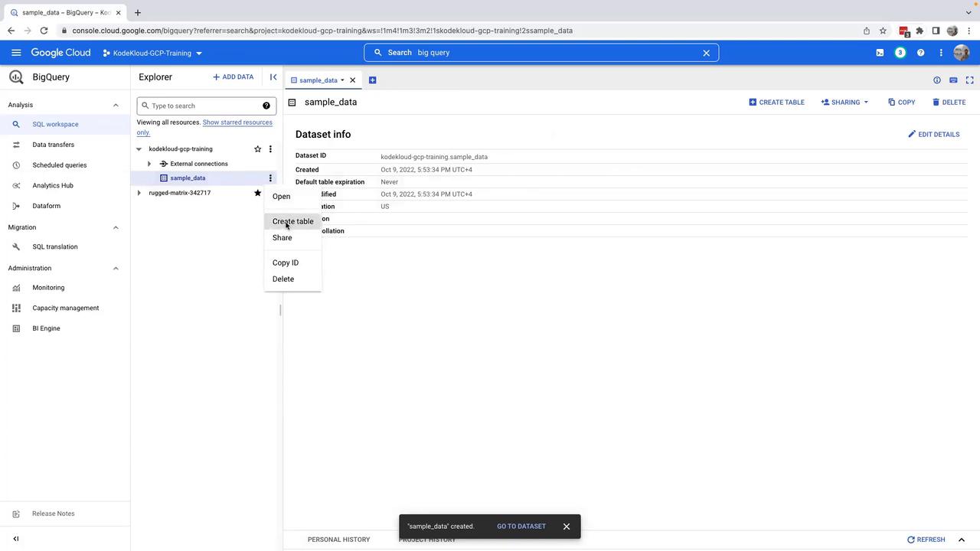Focus the Explorer 'Type to search' field

tap(205, 106)
